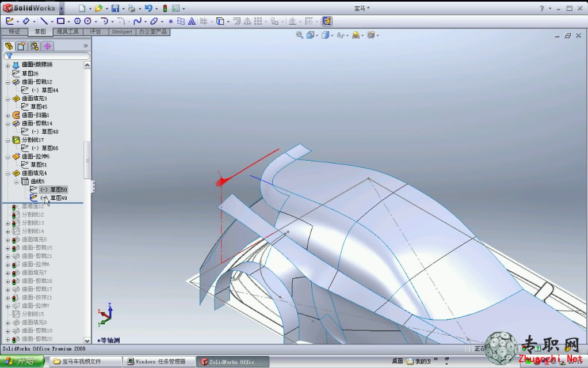The image size is (588, 368).
Task: Click the Linear Sketch Pattern icon
Action: click(258, 21)
